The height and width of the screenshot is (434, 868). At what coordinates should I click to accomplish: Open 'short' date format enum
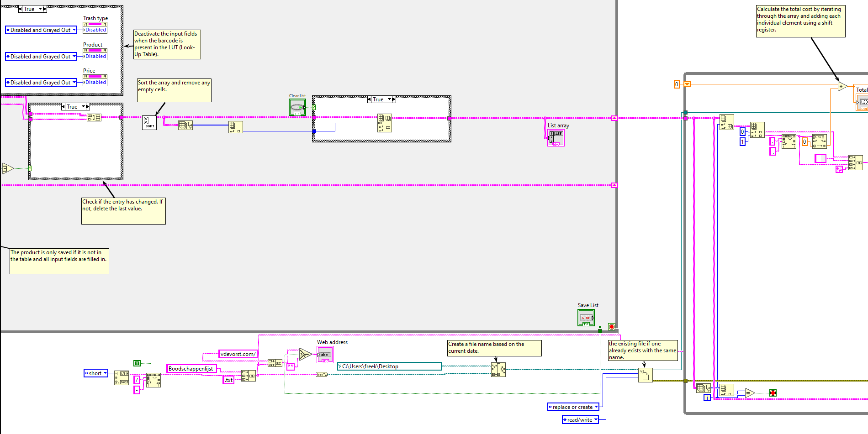(96, 373)
